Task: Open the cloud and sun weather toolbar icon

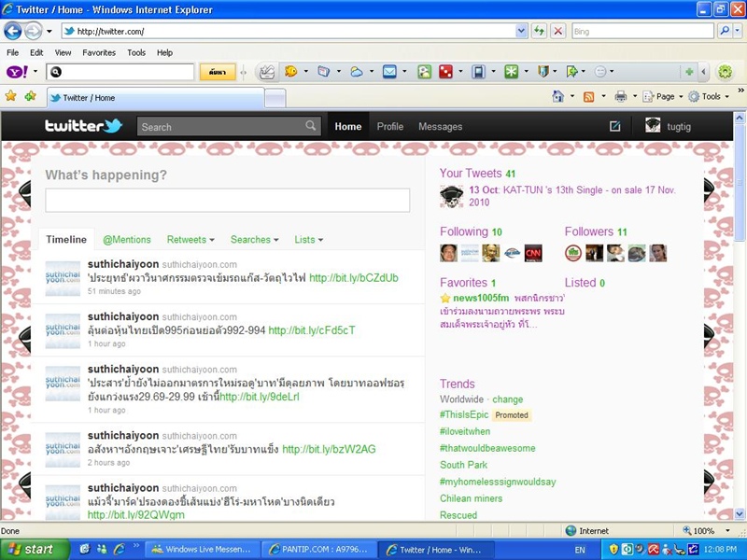Action: (357, 72)
